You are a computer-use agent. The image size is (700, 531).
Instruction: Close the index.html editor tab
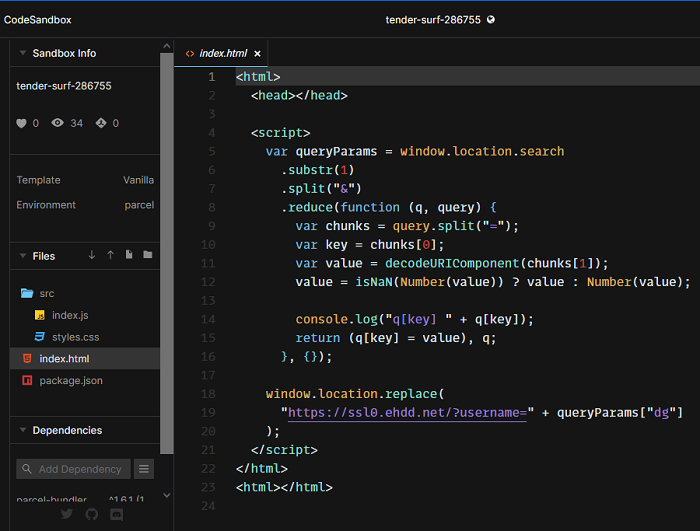(257, 54)
